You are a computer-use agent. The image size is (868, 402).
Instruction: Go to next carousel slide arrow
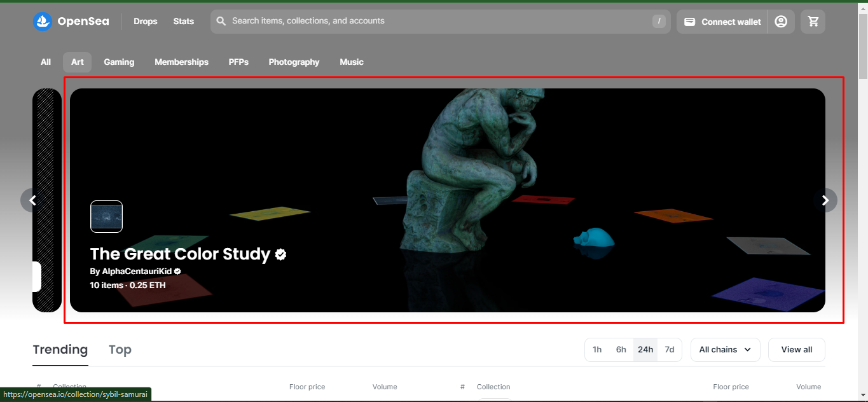tap(825, 200)
